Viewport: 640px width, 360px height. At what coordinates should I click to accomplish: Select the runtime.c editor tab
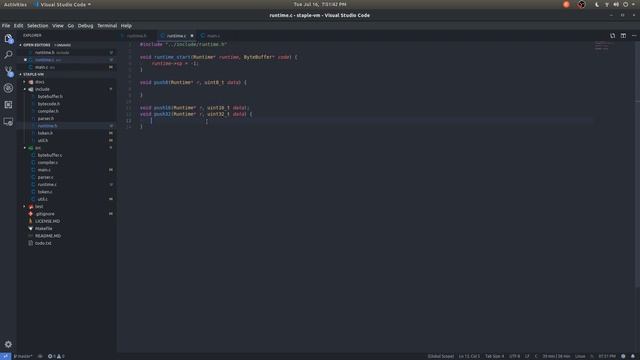[177, 36]
